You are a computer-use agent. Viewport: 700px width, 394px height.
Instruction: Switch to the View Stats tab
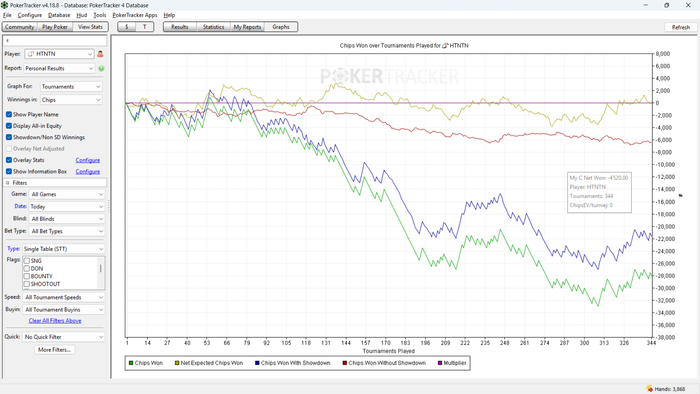click(x=90, y=27)
